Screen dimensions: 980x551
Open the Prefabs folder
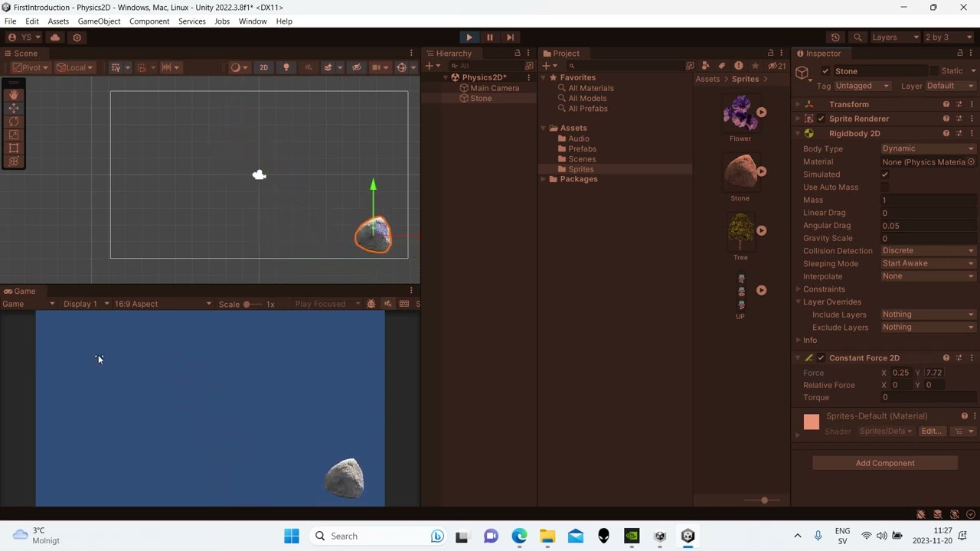tap(582, 149)
